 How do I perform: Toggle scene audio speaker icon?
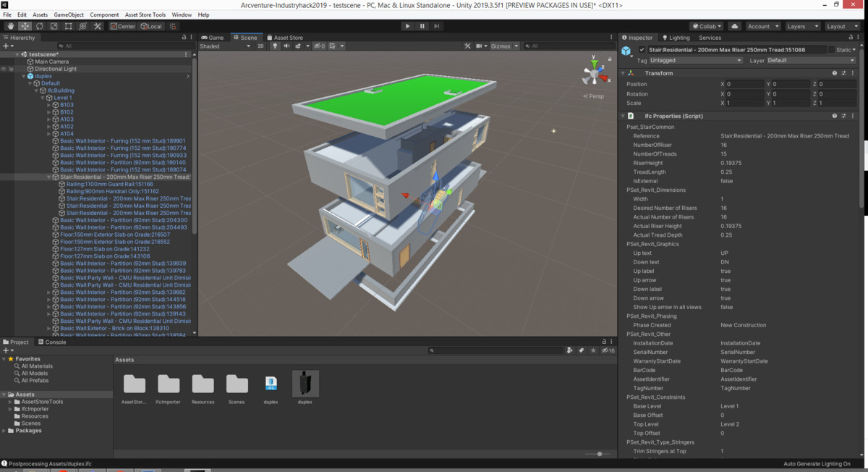click(x=286, y=46)
